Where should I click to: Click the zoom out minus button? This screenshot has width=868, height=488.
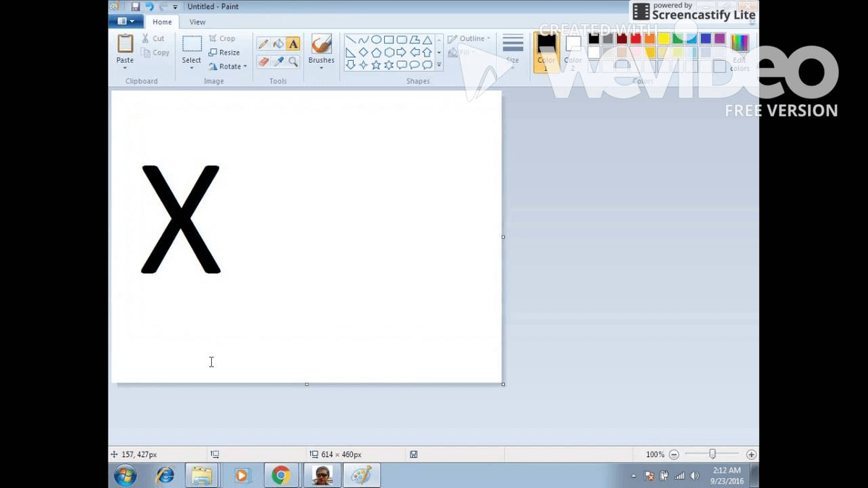click(x=674, y=455)
